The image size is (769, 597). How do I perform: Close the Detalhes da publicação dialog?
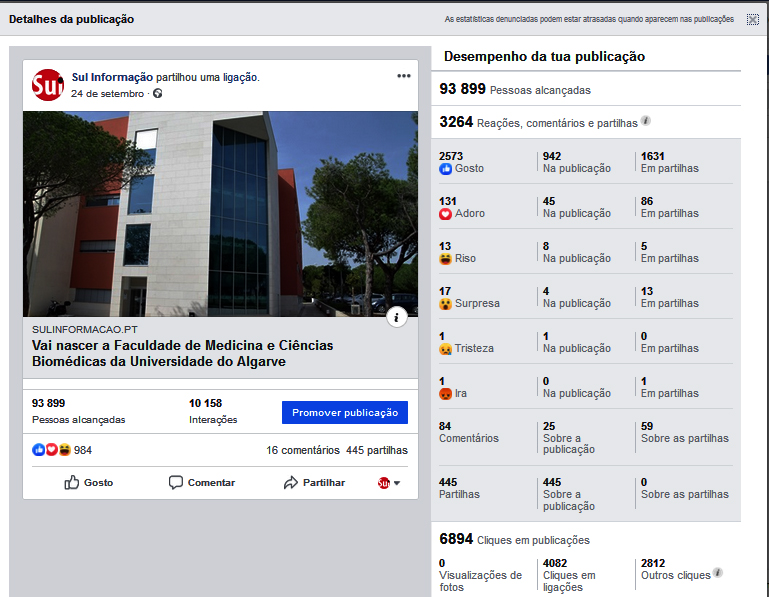click(752, 19)
